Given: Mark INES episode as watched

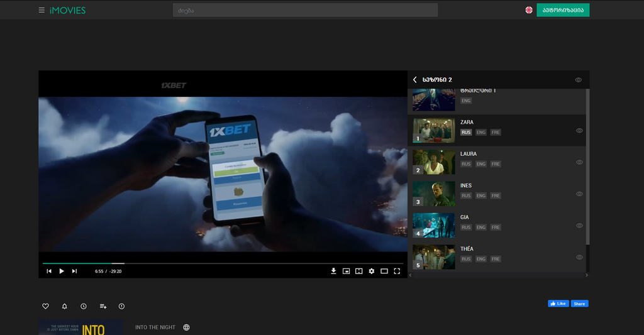Looking at the screenshot, I should [x=579, y=194].
